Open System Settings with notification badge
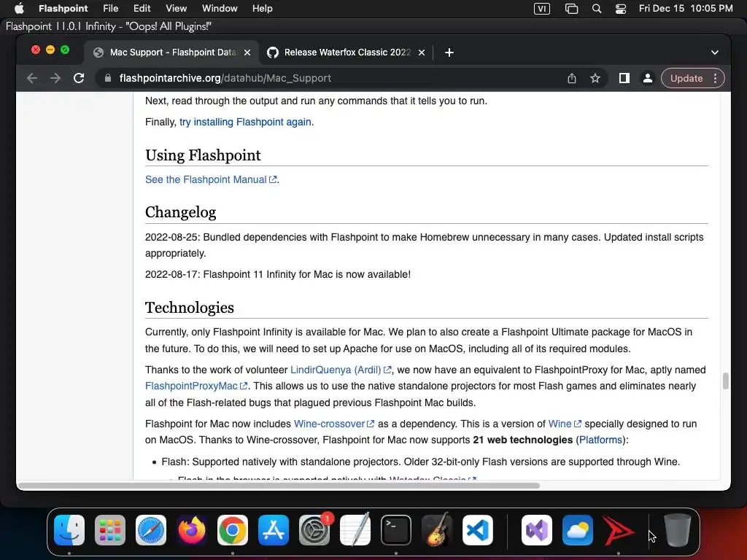Image resolution: width=747 pixels, height=560 pixels. tap(314, 530)
